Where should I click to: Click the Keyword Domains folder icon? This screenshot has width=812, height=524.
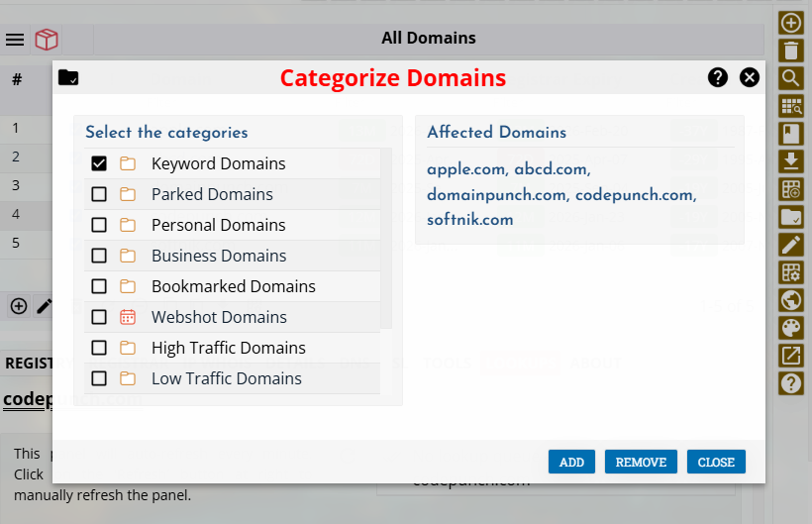click(x=128, y=163)
